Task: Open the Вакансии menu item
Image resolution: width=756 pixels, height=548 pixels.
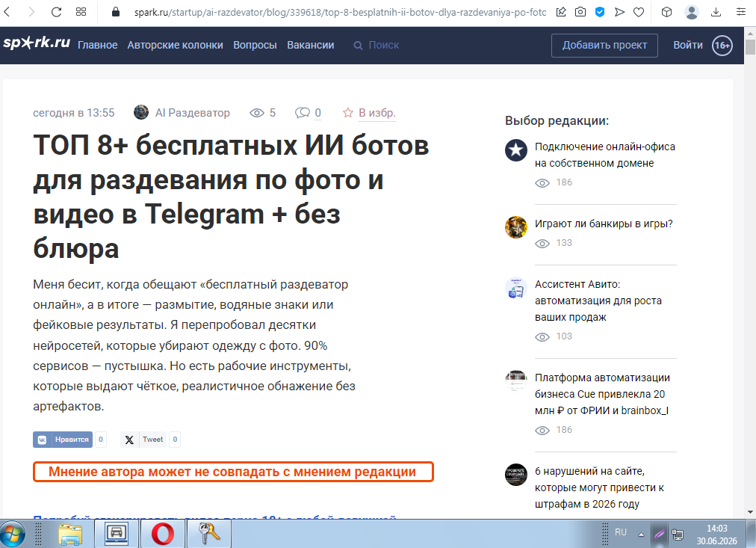Action: click(x=311, y=45)
